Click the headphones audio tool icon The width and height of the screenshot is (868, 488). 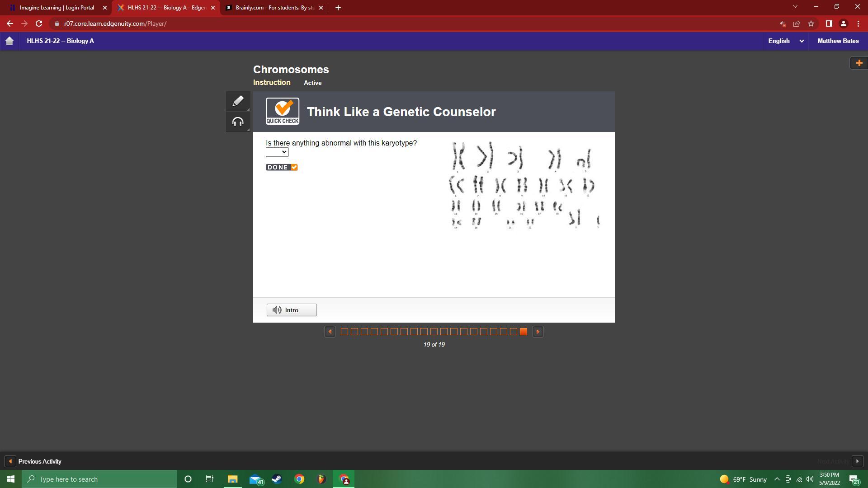click(238, 122)
